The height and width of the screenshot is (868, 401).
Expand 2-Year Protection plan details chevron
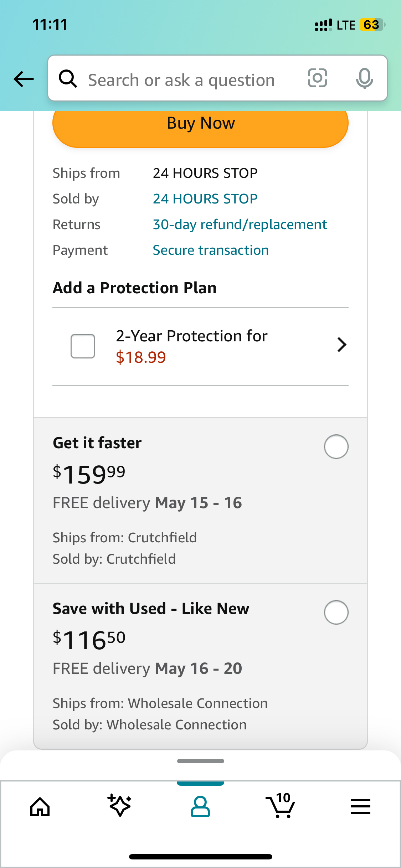[341, 345]
